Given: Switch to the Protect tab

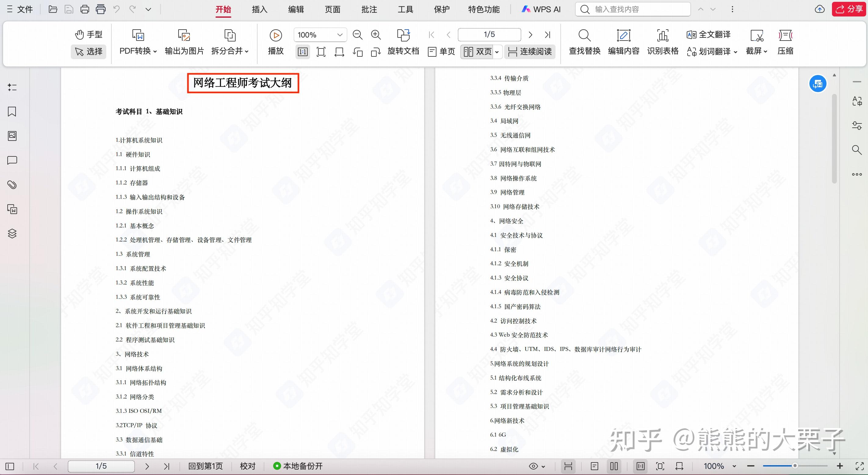Looking at the screenshot, I should [x=441, y=9].
